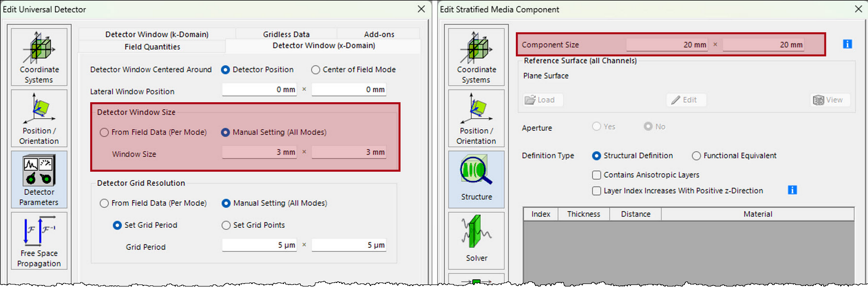Select Detector Window (x-Domain) tab

[x=324, y=46]
